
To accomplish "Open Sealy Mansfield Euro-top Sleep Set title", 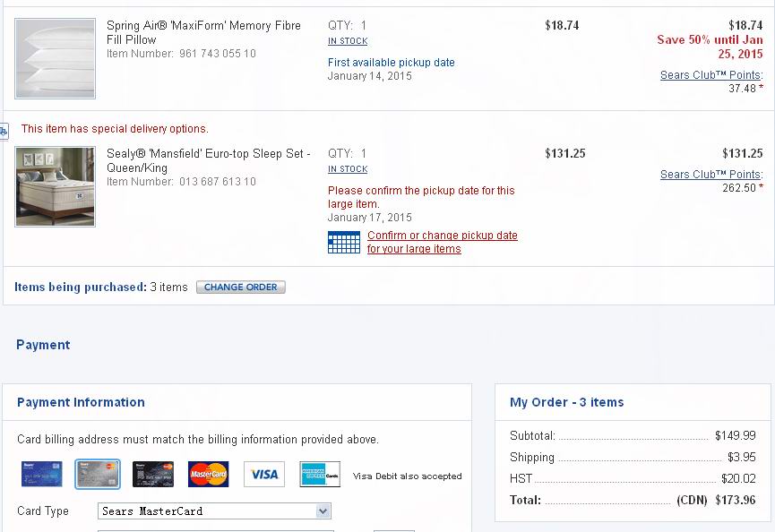I will point(209,160).
